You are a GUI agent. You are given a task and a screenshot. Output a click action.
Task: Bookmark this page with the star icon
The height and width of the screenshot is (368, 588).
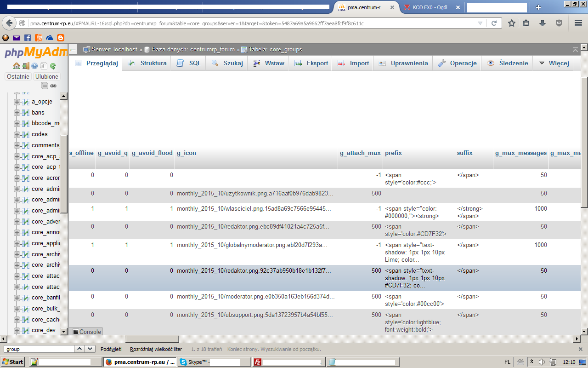[511, 23]
